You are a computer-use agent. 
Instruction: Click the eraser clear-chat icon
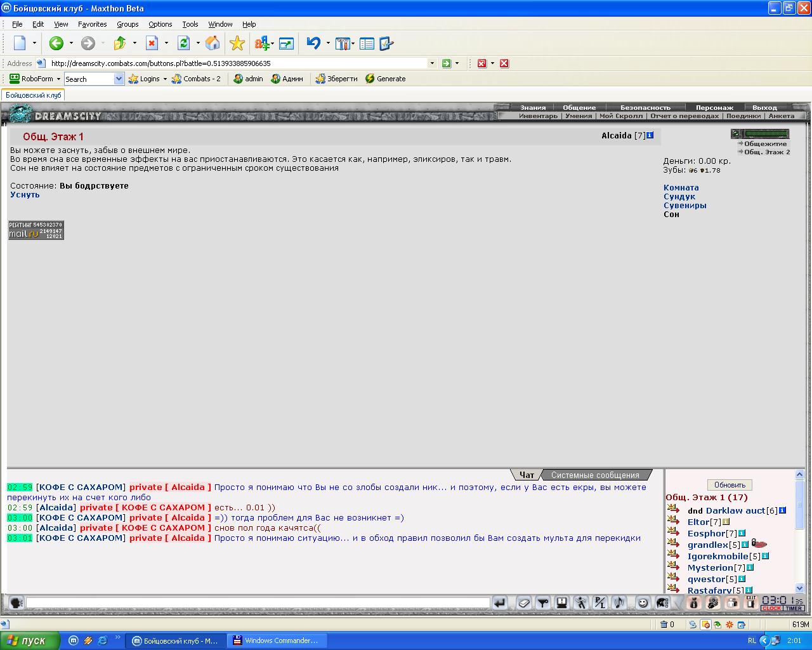(x=523, y=603)
